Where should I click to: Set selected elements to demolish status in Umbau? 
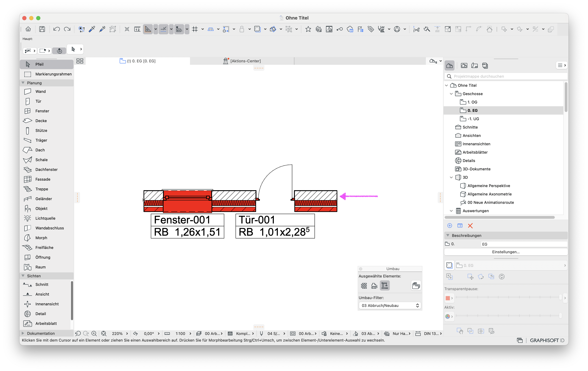(x=374, y=286)
